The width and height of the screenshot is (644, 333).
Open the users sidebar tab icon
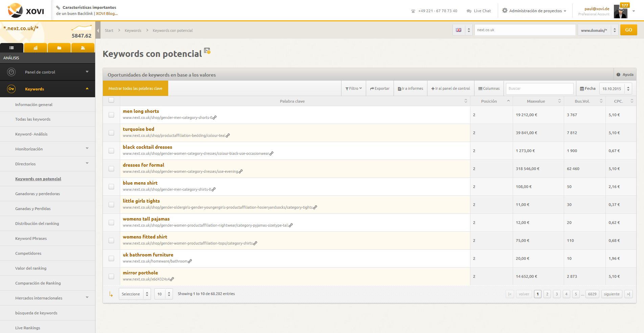[83, 48]
